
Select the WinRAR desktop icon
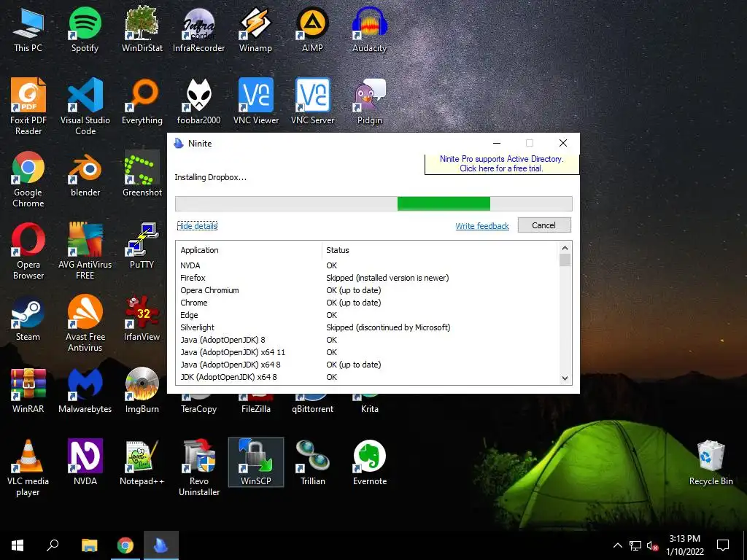point(28,391)
